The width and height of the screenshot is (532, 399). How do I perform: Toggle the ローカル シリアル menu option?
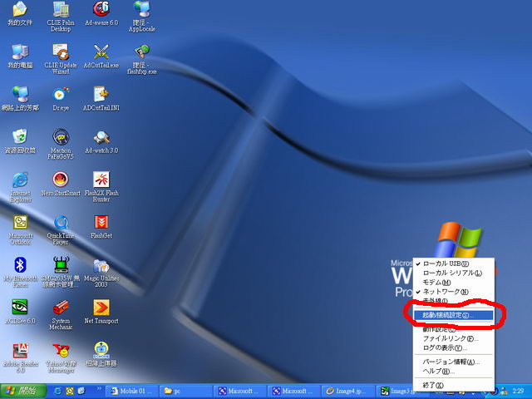pos(453,273)
